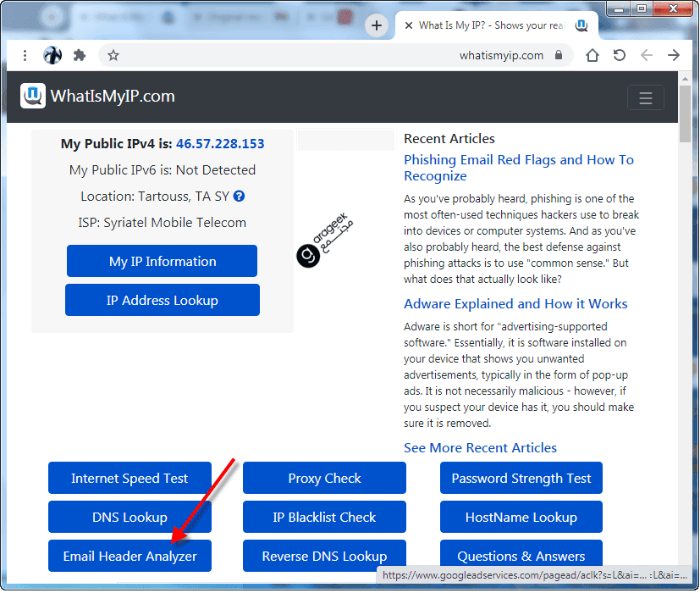Expand the hamburger navigation menu
This screenshot has height=593, width=700.
(645, 97)
